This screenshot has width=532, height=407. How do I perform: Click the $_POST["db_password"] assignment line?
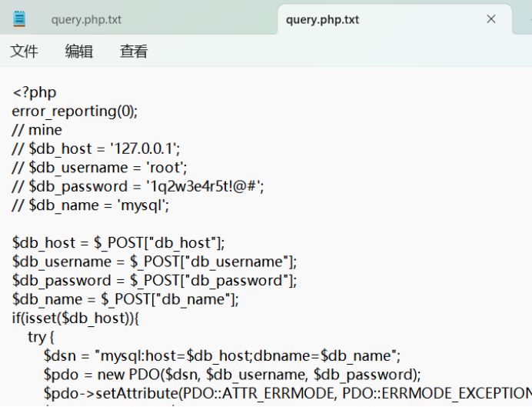154,280
